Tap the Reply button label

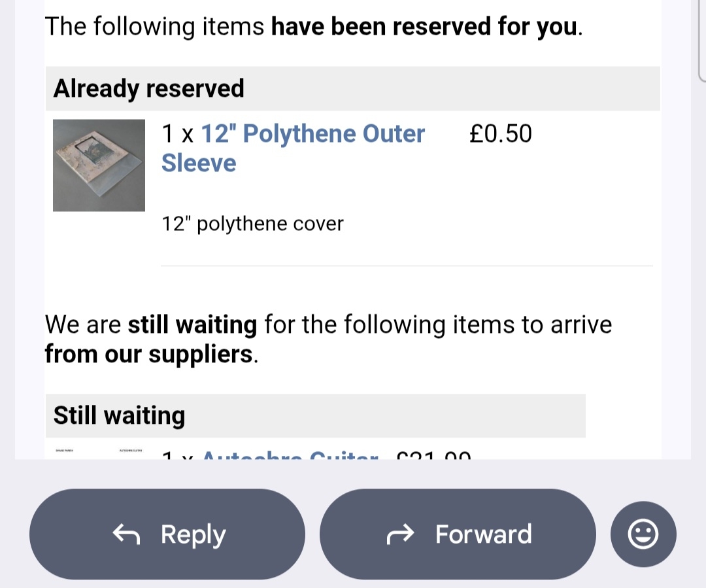pos(193,535)
